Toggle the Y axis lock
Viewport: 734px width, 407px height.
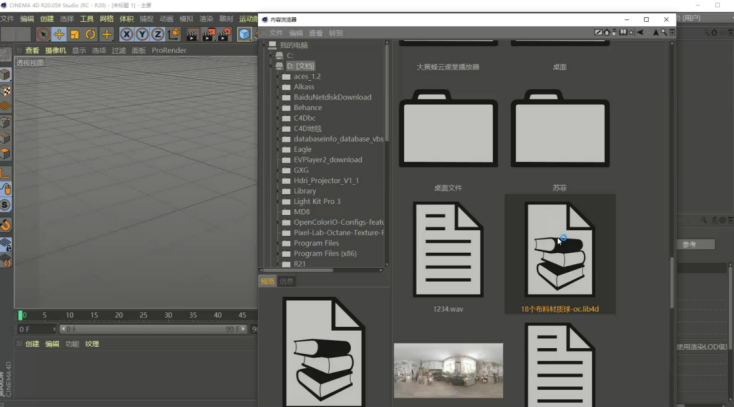tap(142, 34)
